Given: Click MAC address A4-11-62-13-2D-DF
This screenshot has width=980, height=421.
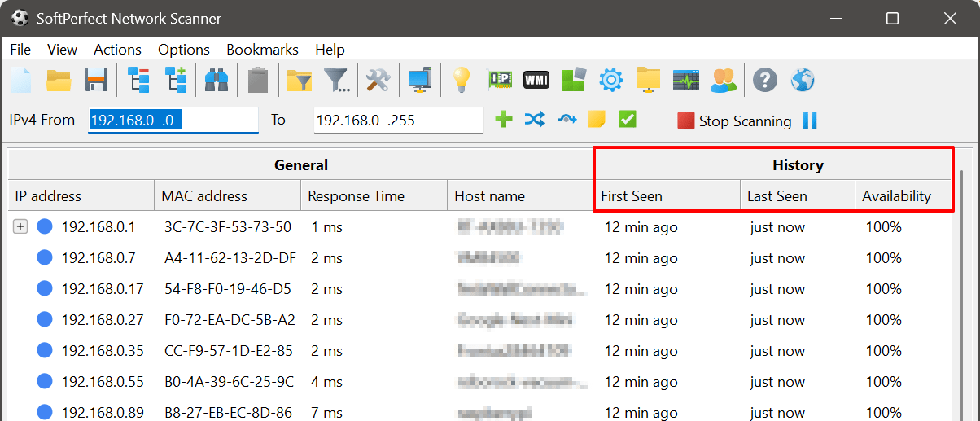Looking at the screenshot, I should (x=230, y=258).
